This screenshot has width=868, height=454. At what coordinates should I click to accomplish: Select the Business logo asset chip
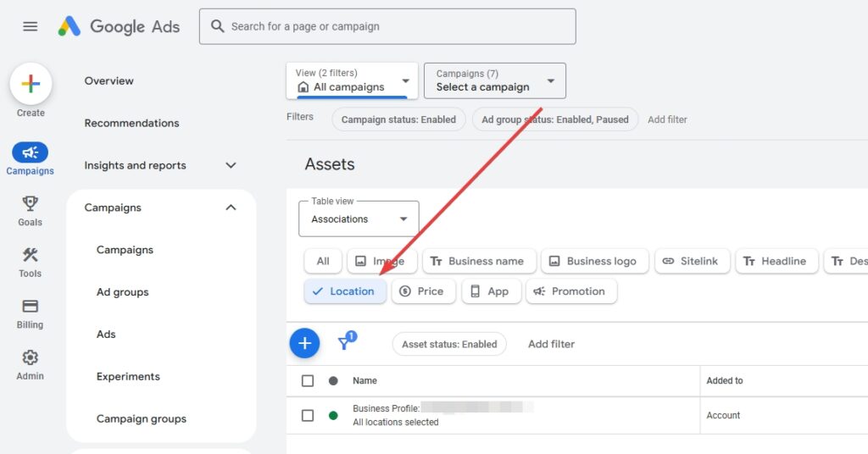tap(595, 261)
